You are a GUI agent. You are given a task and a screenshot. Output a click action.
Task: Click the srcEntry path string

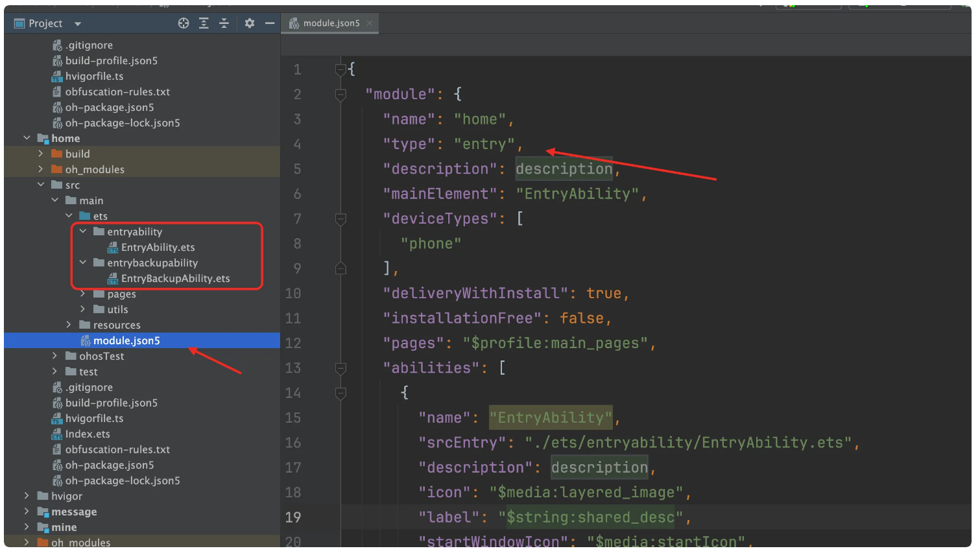[x=687, y=443]
